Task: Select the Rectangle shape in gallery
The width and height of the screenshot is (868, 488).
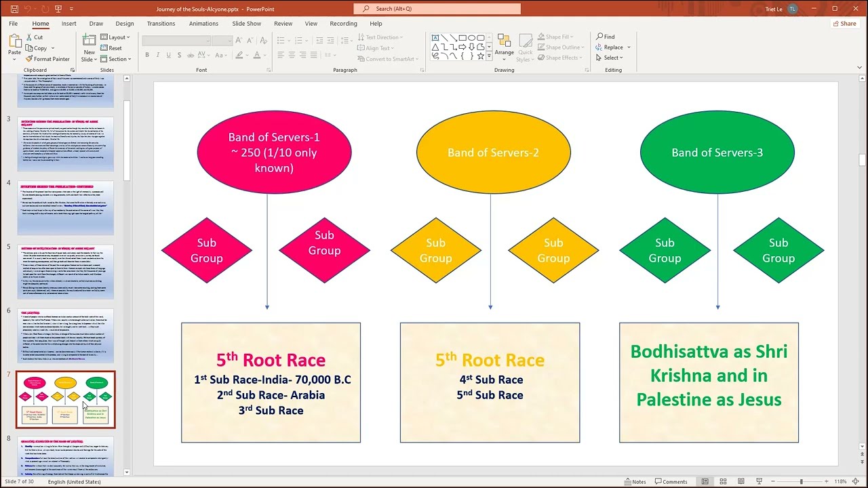Action: [462, 38]
